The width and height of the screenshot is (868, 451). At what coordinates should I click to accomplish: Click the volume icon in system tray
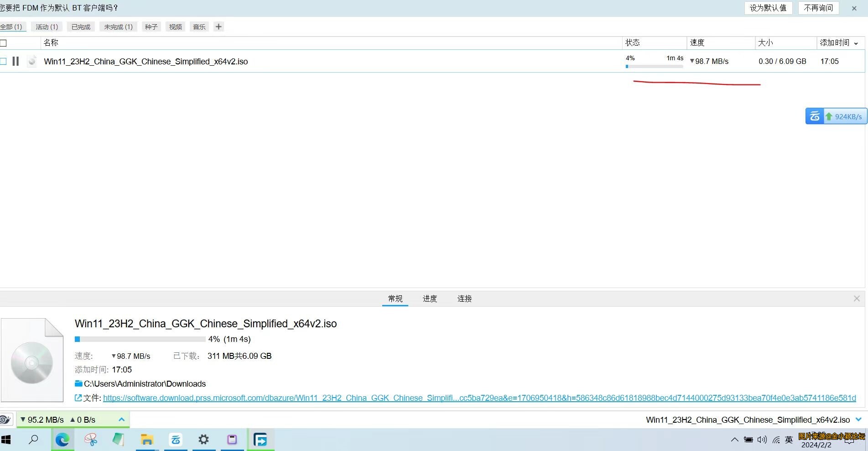(762, 440)
